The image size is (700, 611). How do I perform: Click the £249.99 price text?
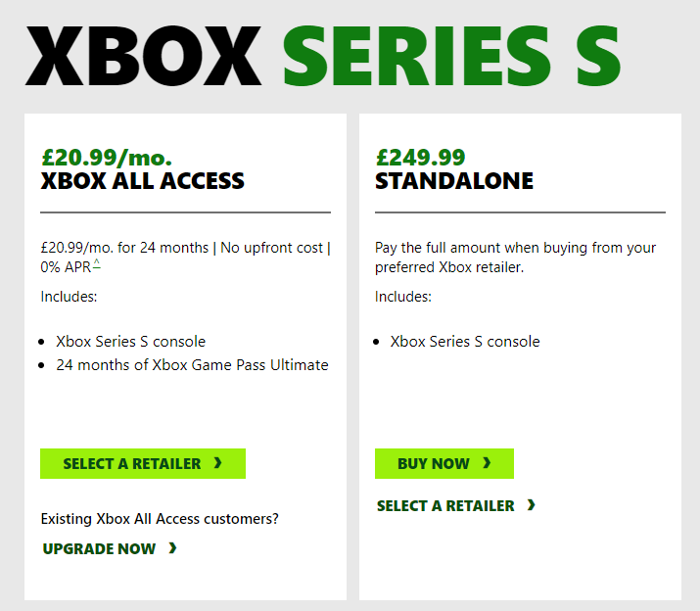420,157
